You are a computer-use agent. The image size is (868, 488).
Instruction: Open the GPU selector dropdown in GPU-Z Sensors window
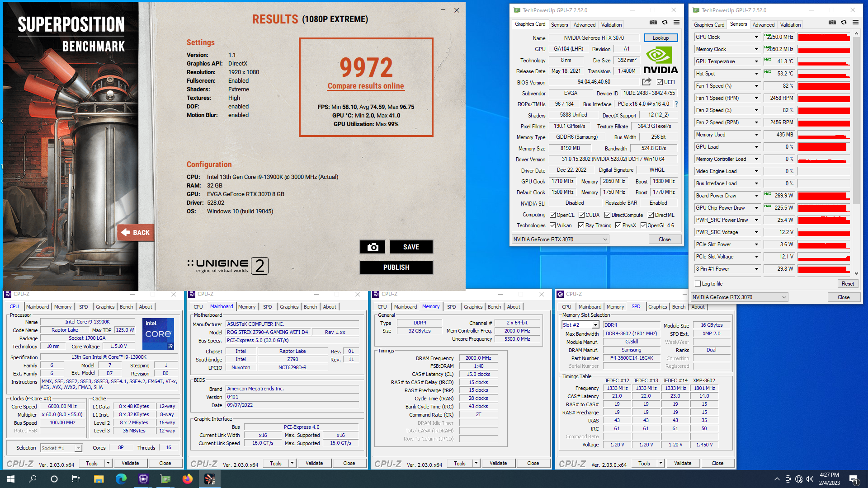(x=740, y=297)
